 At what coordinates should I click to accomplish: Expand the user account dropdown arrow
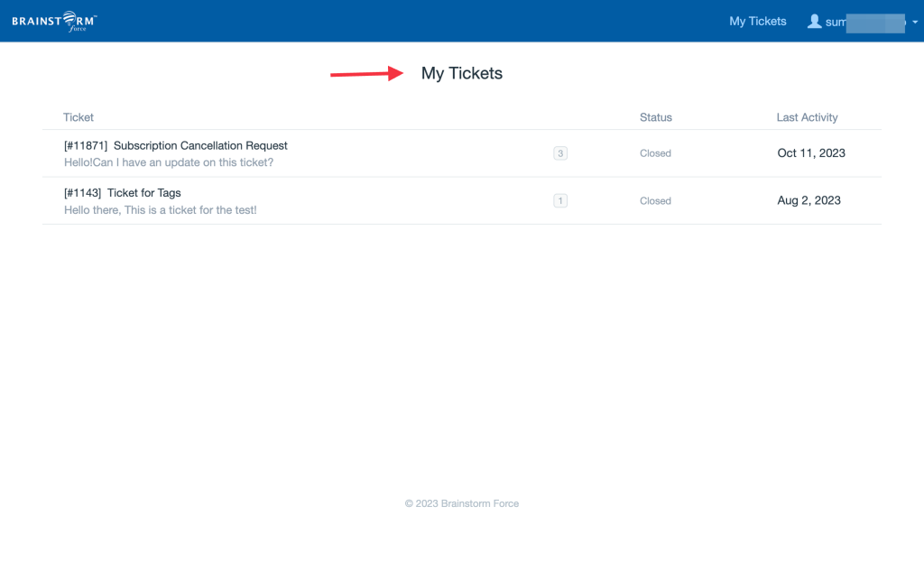(915, 23)
